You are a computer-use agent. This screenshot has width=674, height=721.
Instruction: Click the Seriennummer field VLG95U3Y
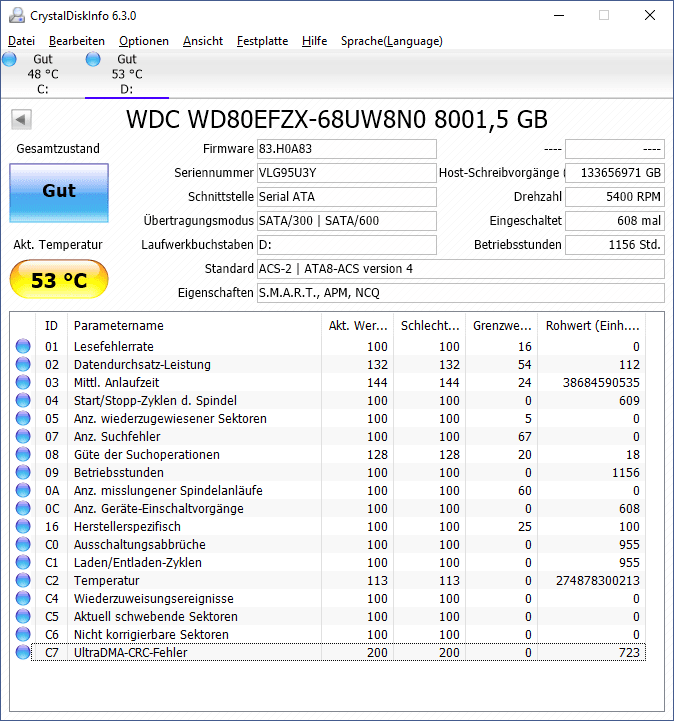point(347,172)
